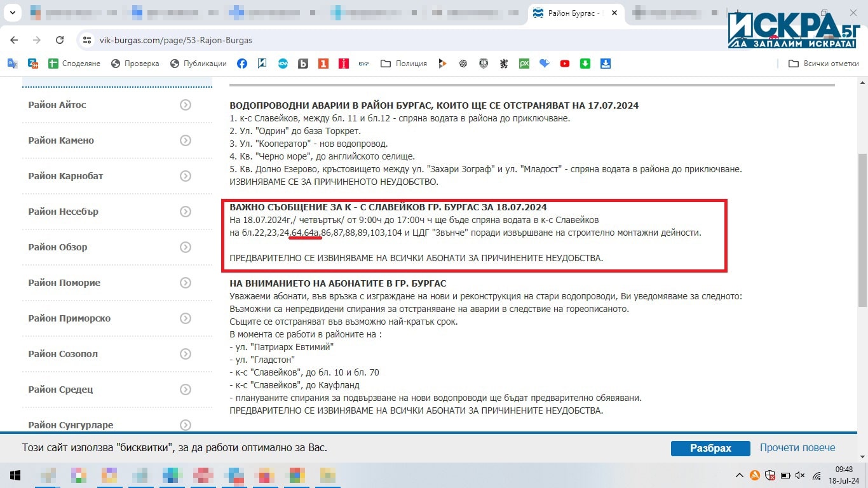Image resolution: width=868 pixels, height=488 pixels.
Task: Open the Всички отметки bookmarks folder
Action: coord(824,64)
